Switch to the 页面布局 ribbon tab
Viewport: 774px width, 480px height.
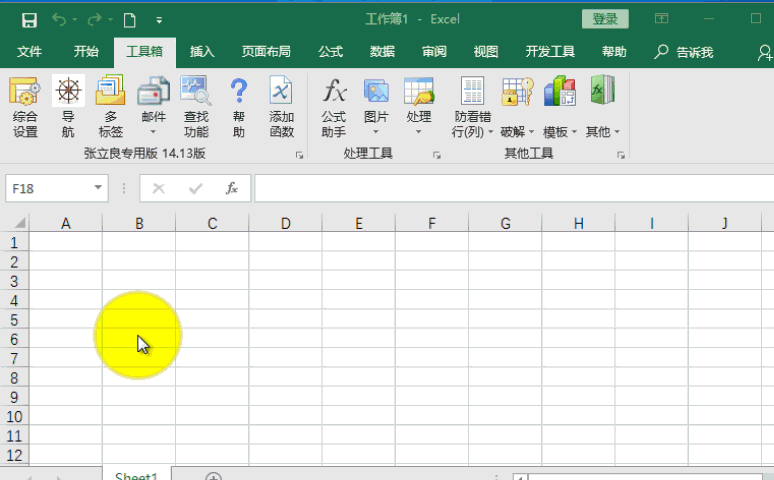pos(266,52)
